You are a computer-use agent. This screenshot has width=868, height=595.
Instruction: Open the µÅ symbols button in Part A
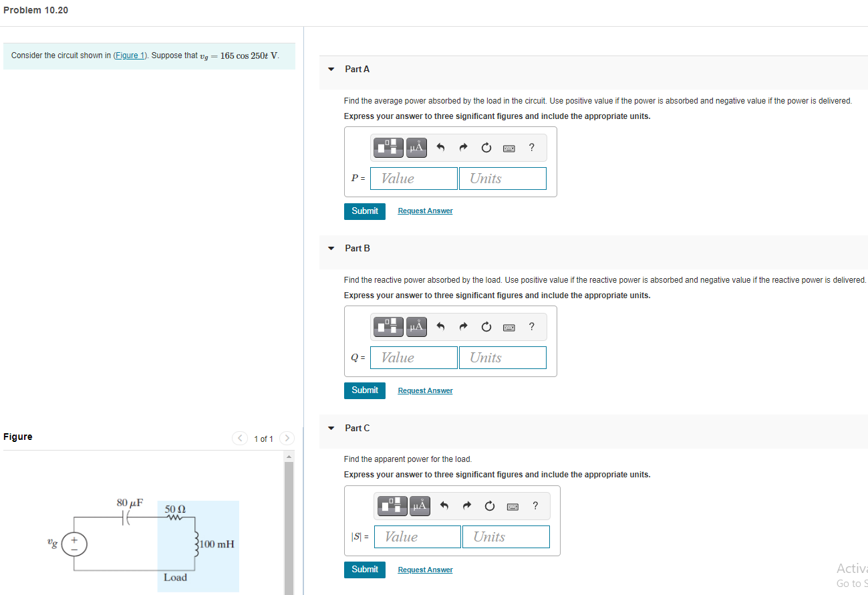417,147
